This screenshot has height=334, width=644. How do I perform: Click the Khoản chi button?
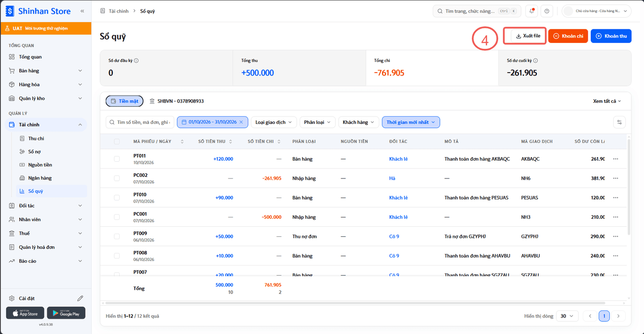(568, 36)
